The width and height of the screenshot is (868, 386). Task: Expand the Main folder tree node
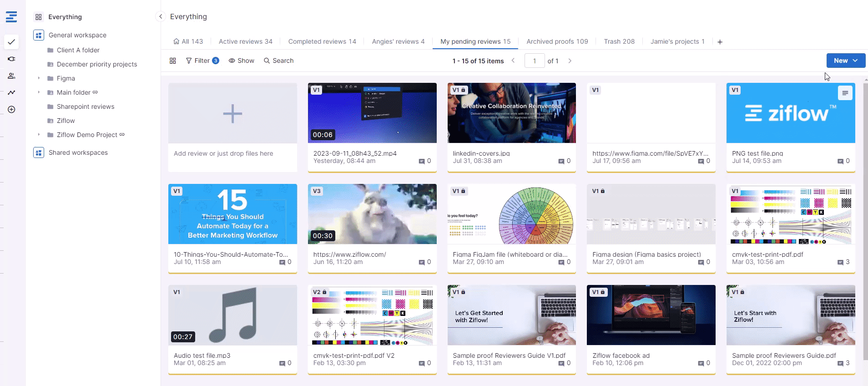39,92
